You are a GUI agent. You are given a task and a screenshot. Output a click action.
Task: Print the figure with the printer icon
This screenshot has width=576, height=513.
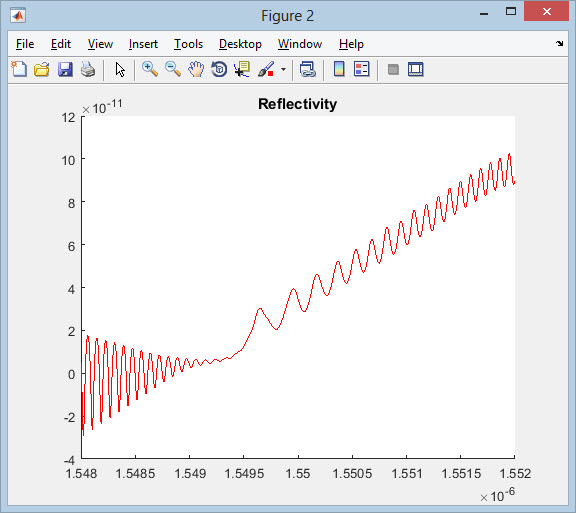tap(88, 69)
